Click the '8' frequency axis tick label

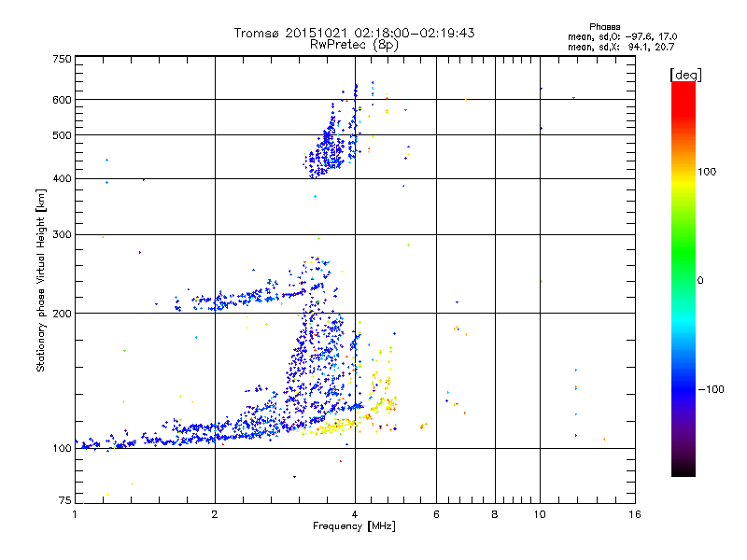pyautogui.click(x=495, y=514)
